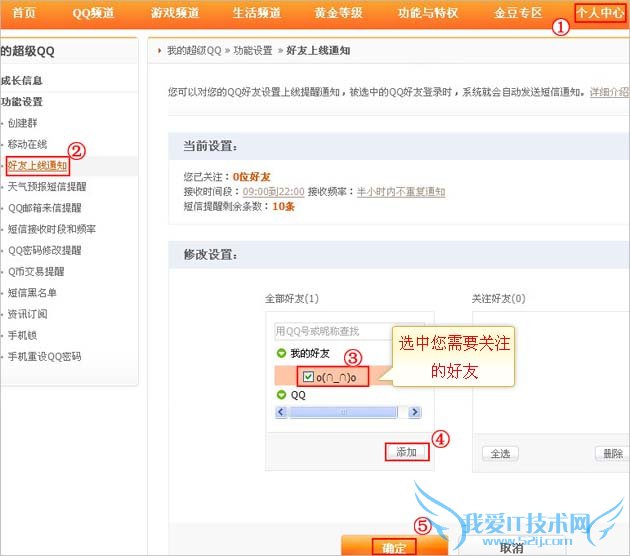Screen dimensions: 630x556
Task: Click 我的超级QQ breadcrumb link
Action: point(194,51)
